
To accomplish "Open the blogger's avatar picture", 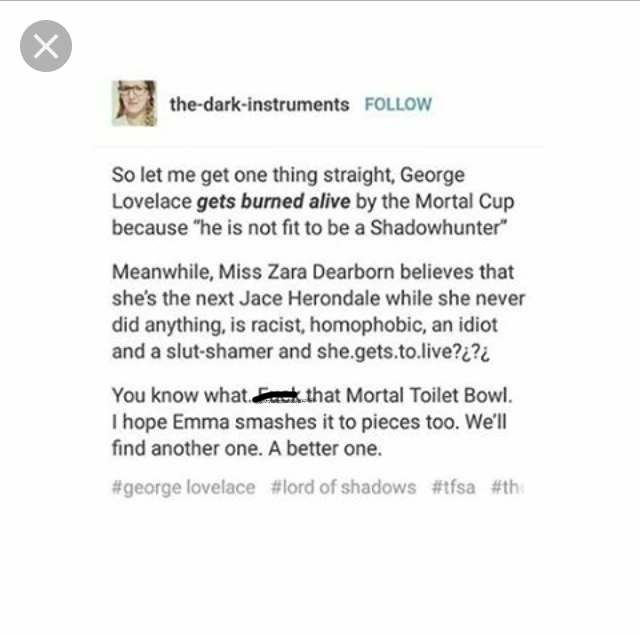I will 134,103.
